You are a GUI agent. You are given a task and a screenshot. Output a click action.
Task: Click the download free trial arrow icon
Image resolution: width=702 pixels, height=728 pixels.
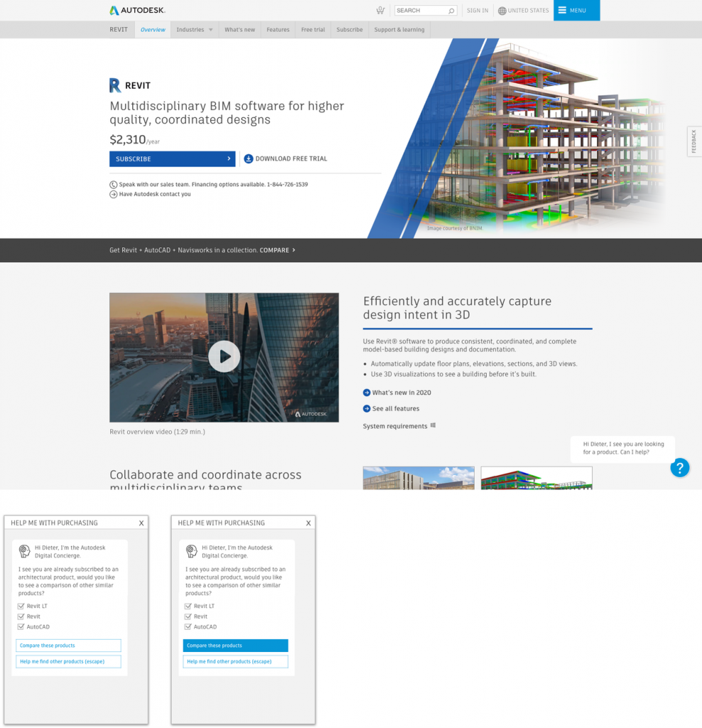(249, 159)
